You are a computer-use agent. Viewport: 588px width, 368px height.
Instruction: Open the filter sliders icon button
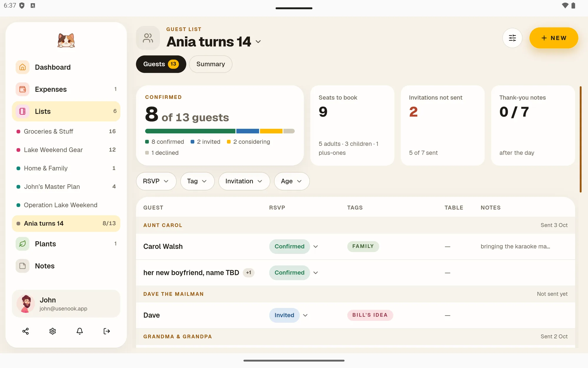(512, 38)
